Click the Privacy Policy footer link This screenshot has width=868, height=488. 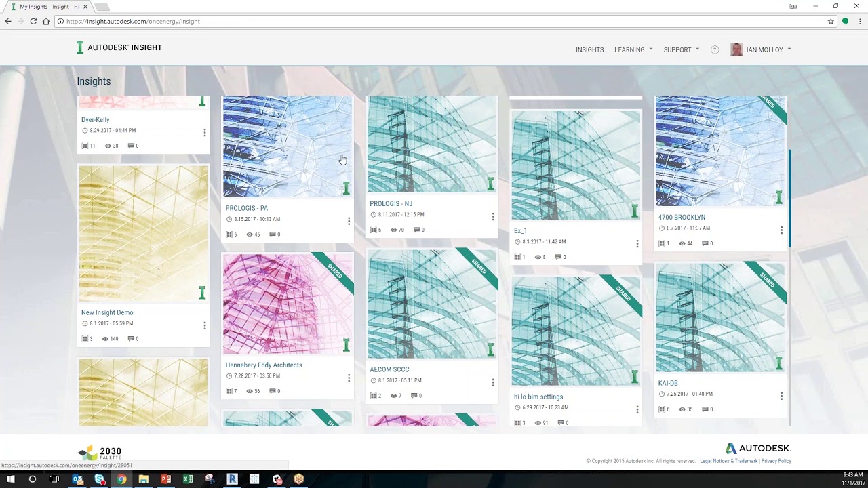tap(776, 461)
